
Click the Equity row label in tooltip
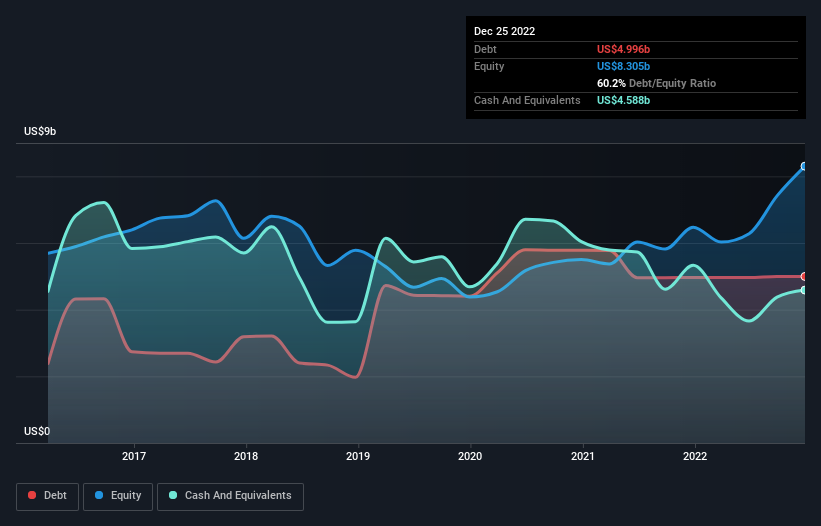(489, 66)
